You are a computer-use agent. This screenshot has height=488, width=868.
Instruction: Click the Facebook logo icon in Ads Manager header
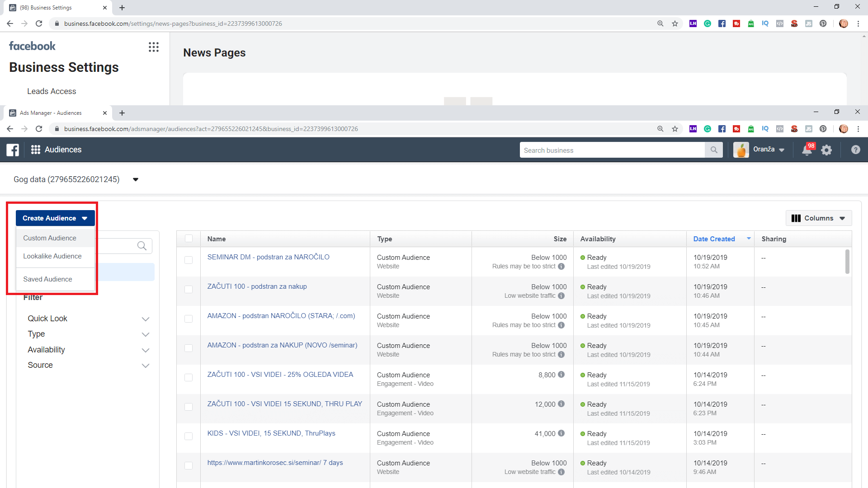point(13,150)
